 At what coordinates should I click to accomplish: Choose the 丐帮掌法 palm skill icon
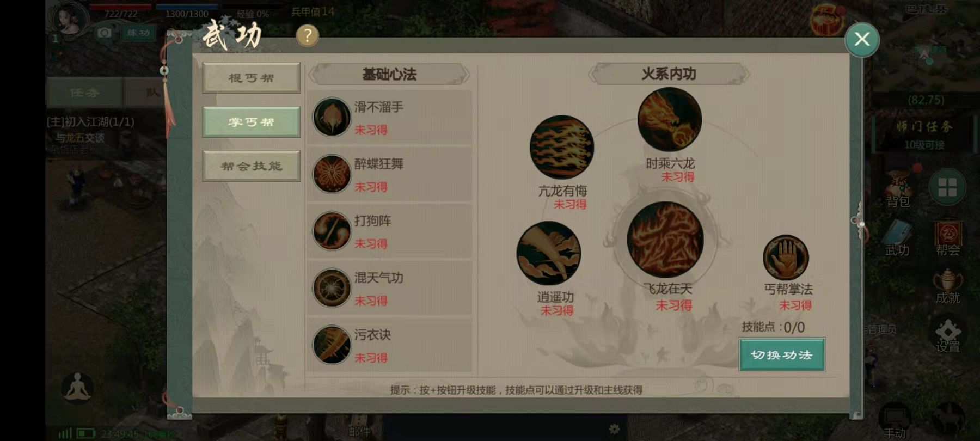coord(786,258)
